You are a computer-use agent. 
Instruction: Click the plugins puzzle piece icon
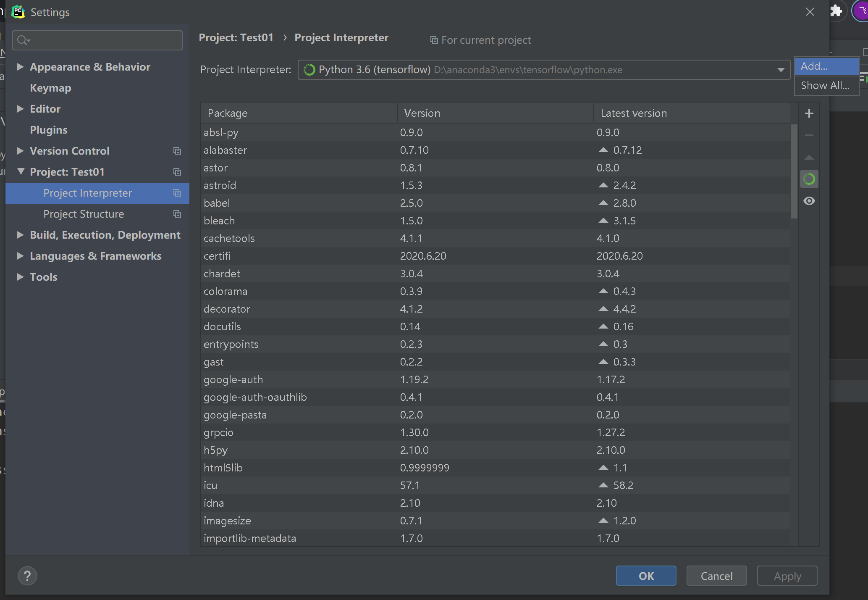pyautogui.click(x=836, y=11)
